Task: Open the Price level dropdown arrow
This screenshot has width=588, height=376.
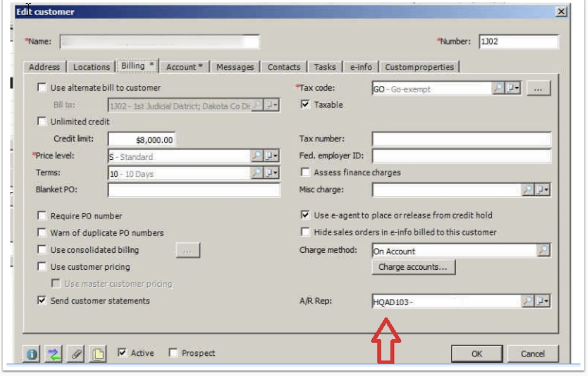Action: pyautogui.click(x=272, y=156)
